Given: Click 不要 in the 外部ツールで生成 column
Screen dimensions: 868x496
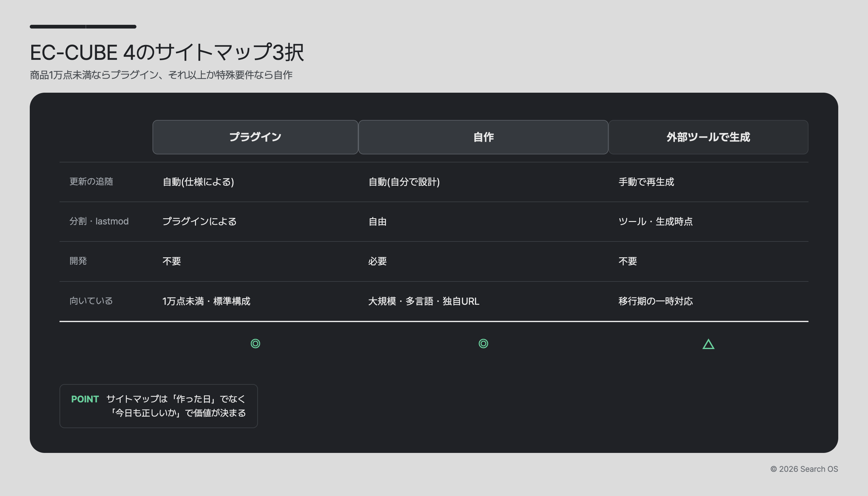Looking at the screenshot, I should click(x=627, y=261).
